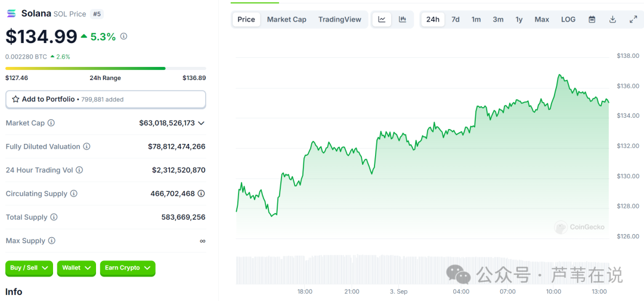Switch to the Market Cap tab

pyautogui.click(x=287, y=20)
